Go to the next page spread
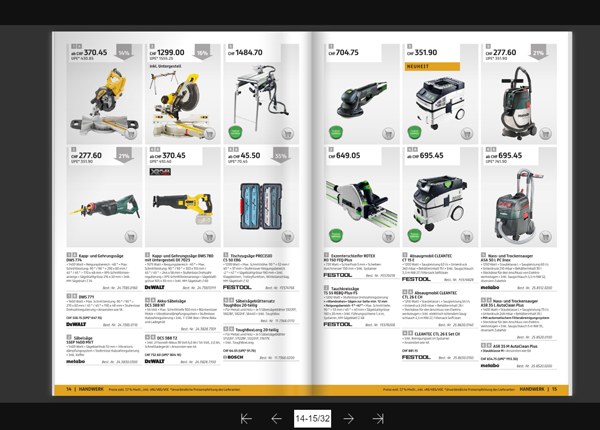 tap(349, 419)
